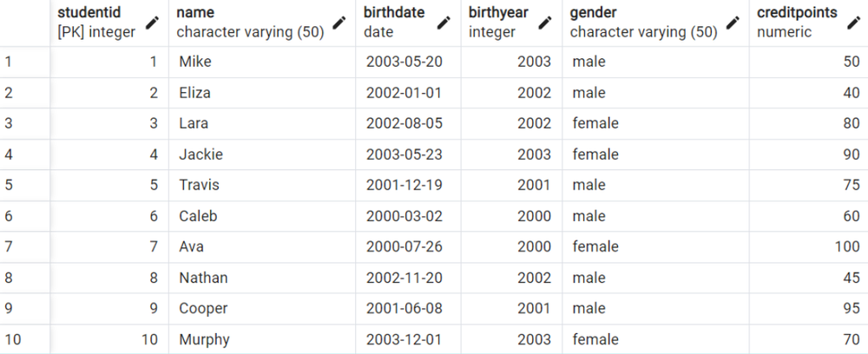The height and width of the screenshot is (354, 868).
Task: Click the name column edit pencil icon
Action: [339, 23]
